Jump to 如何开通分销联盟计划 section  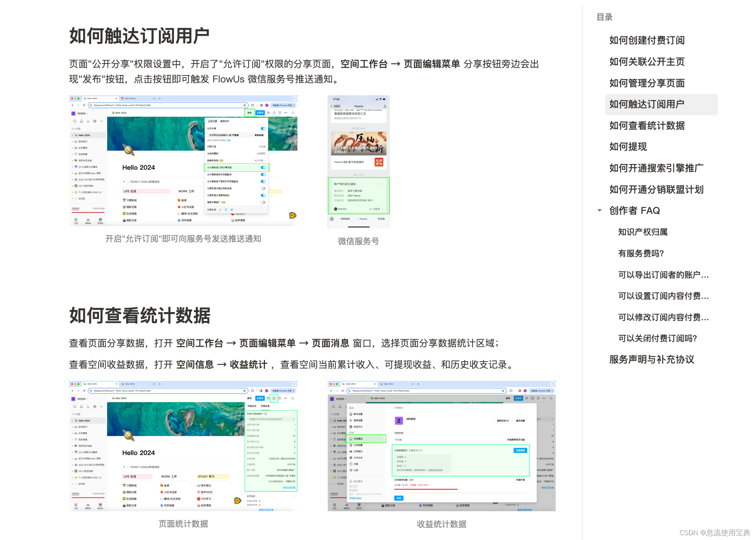[656, 189]
